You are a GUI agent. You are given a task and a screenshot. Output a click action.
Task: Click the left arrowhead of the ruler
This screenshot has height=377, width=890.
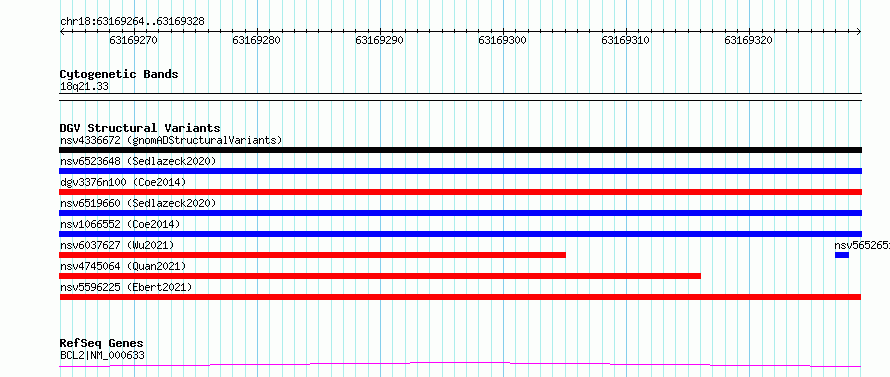(62, 32)
